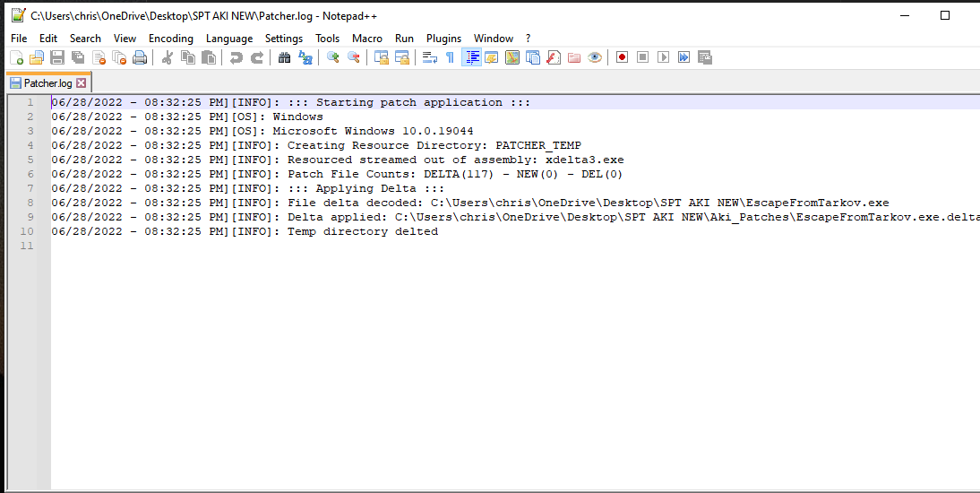Open the Replace dialog icon
This screenshot has width=980, height=493.
tap(305, 57)
